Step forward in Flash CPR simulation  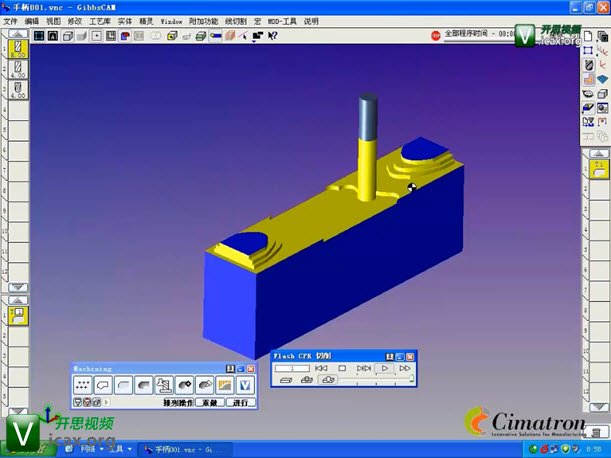364,368
